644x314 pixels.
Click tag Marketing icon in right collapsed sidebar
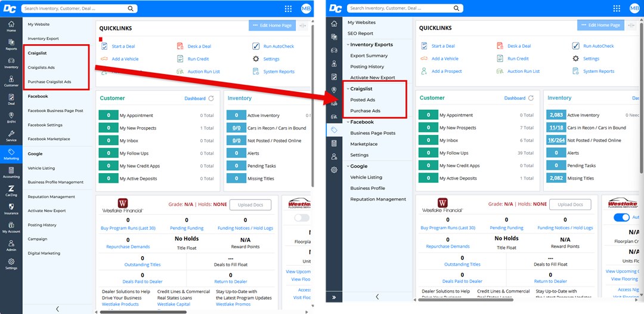click(x=334, y=130)
